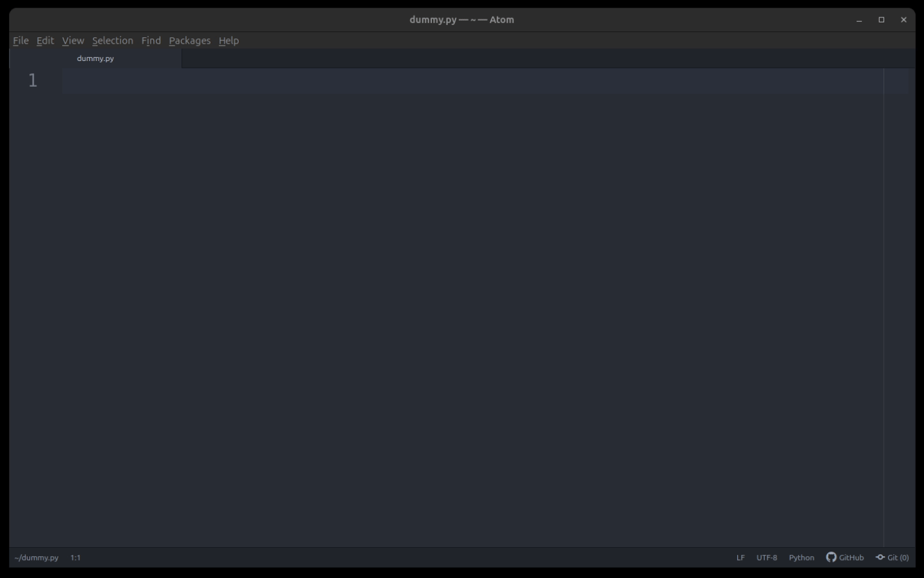The image size is (924, 578).
Task: Select the dummy.py tab
Action: [x=96, y=58]
